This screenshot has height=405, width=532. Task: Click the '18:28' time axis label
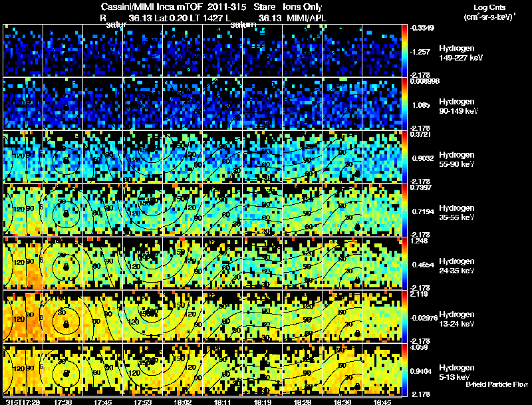click(303, 402)
